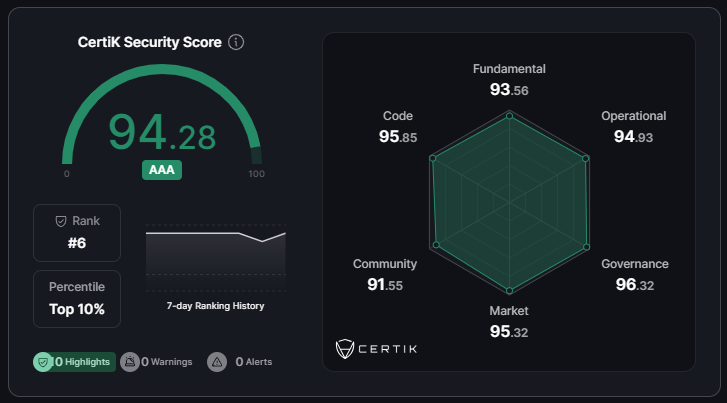Click the AAA rating badge
Screen dimensions: 727x403
click(x=162, y=170)
